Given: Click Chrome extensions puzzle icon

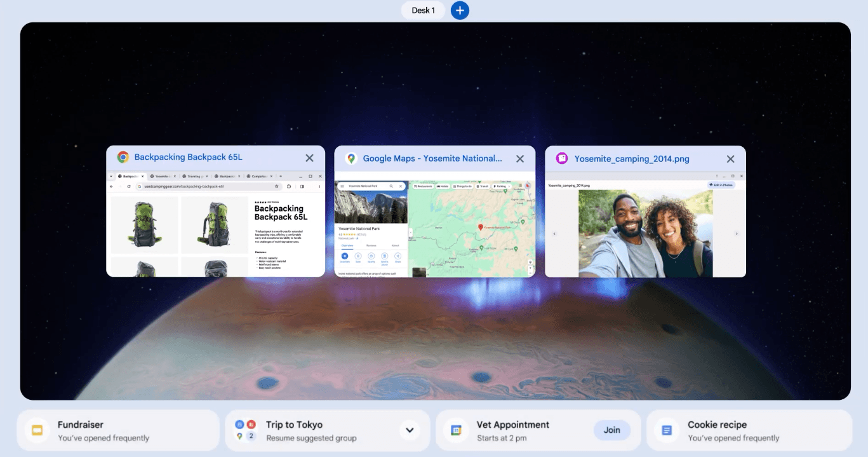Looking at the screenshot, I should click(x=289, y=186).
